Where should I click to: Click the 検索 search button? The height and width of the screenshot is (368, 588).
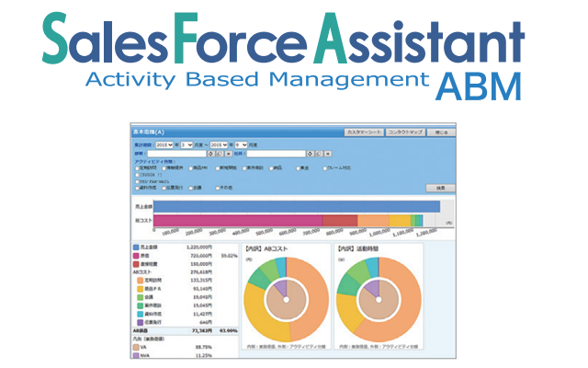point(441,188)
